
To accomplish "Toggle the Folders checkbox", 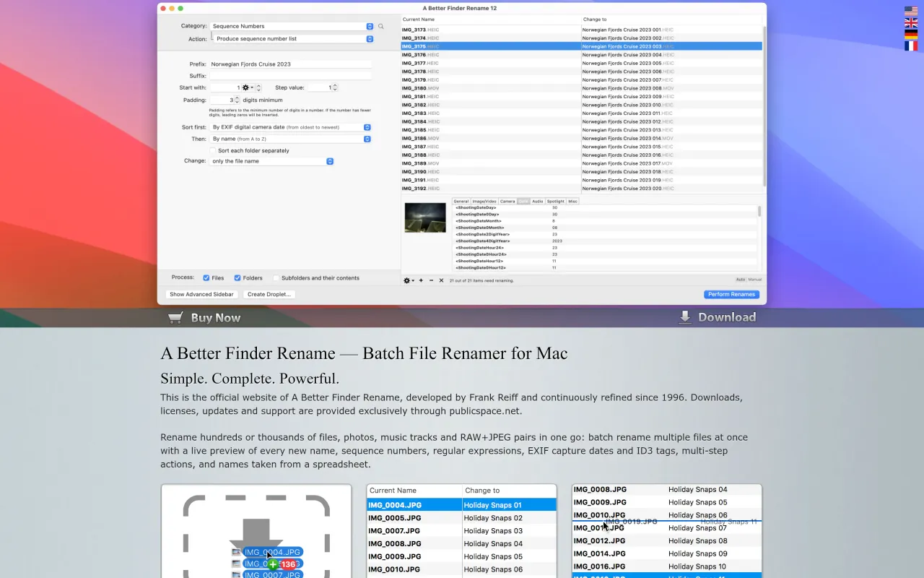I will (x=237, y=278).
